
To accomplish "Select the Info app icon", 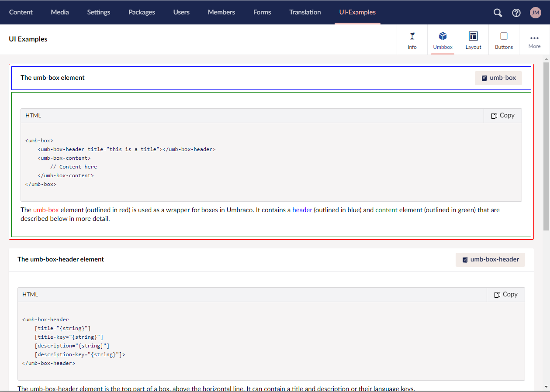I will [x=412, y=36].
